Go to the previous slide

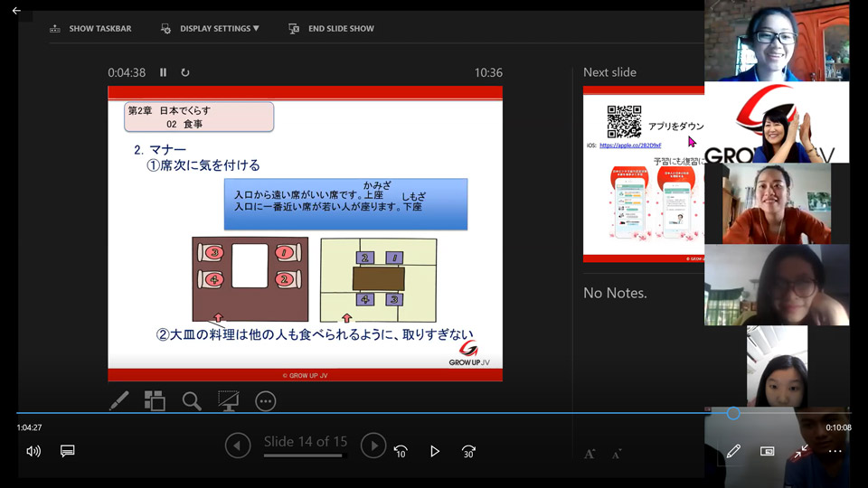[238, 446]
